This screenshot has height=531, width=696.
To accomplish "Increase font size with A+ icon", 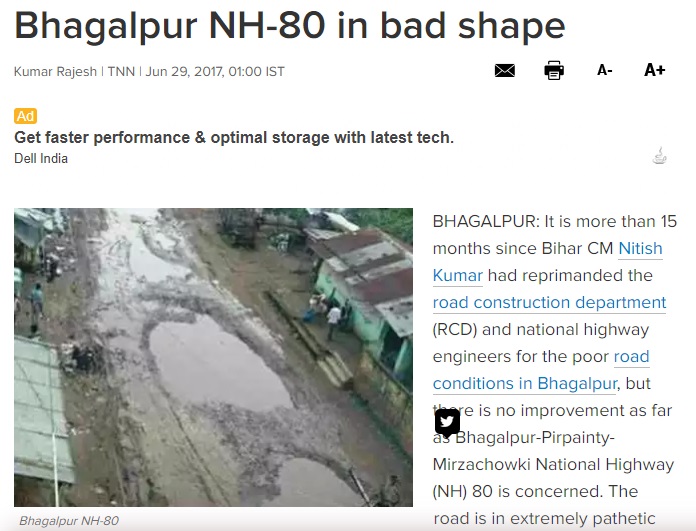I will (655, 70).
